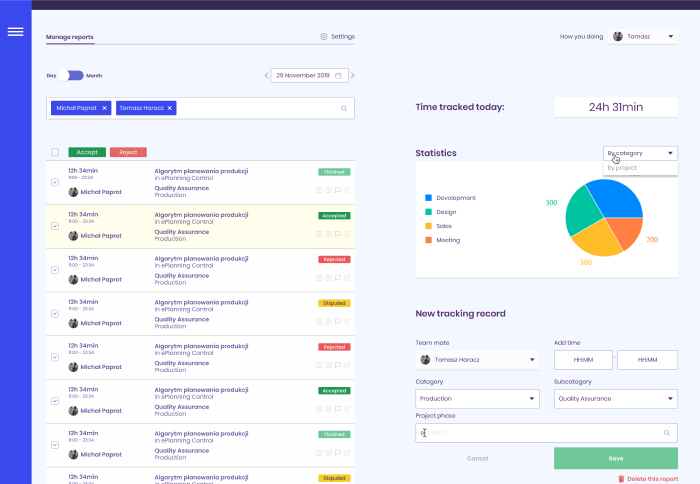Click the search icon in the teammate filter box
Screen dimensions: 700x484
(344, 108)
